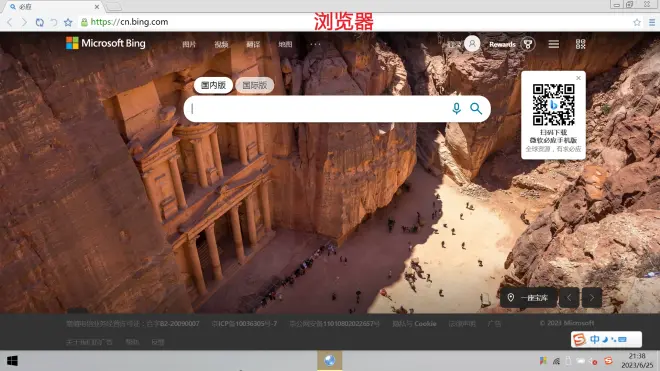
Task: Open the 一座宝库 image info button
Action: (529, 298)
